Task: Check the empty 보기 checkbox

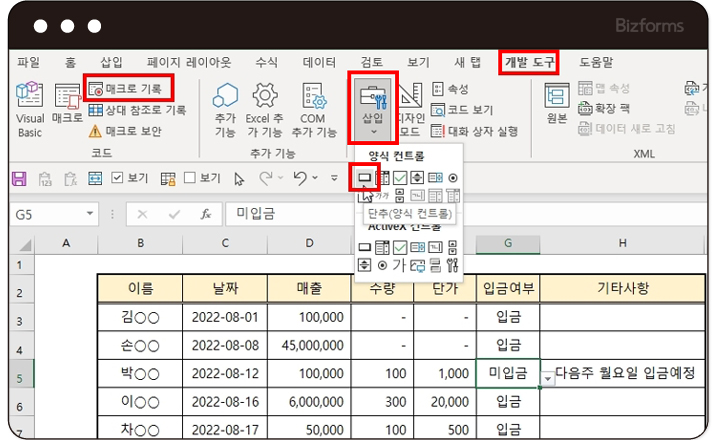Action: coord(188,179)
